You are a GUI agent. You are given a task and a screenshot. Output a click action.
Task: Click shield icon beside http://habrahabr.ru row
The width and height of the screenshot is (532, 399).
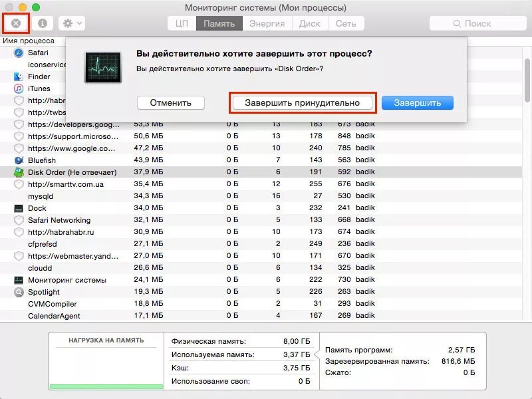point(19,232)
